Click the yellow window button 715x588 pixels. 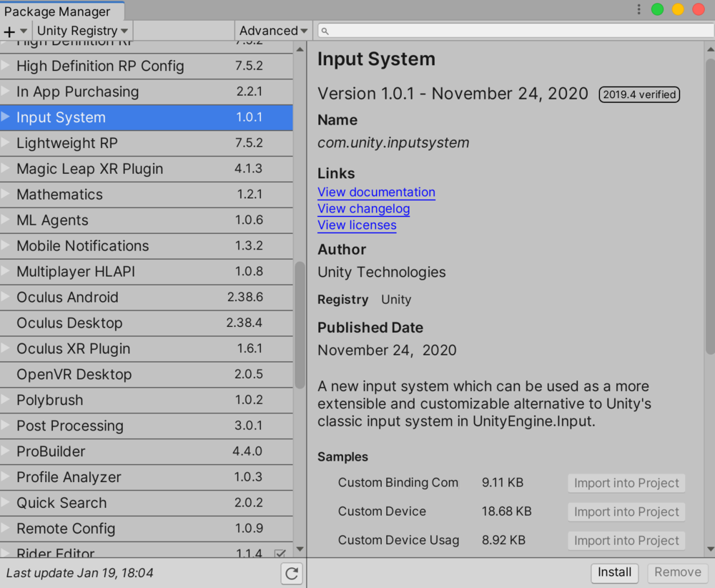678,9
